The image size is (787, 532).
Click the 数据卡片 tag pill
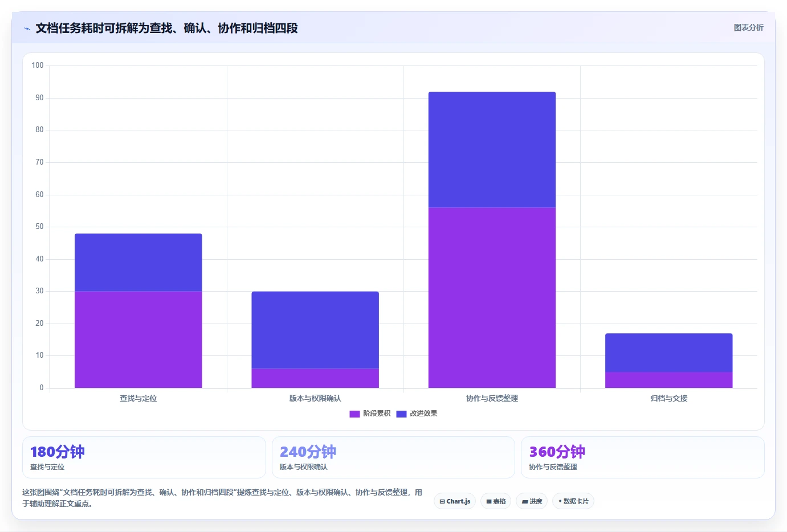click(573, 501)
